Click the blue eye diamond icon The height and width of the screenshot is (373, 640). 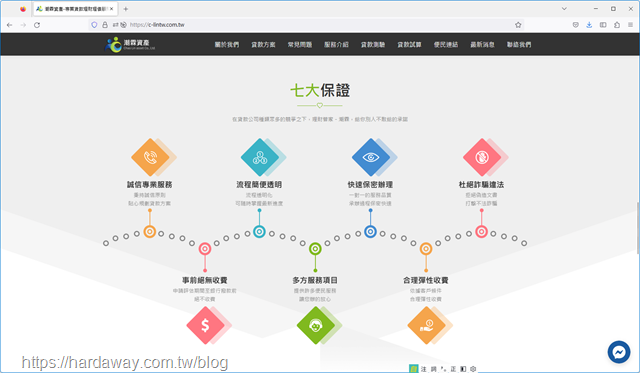point(371,157)
